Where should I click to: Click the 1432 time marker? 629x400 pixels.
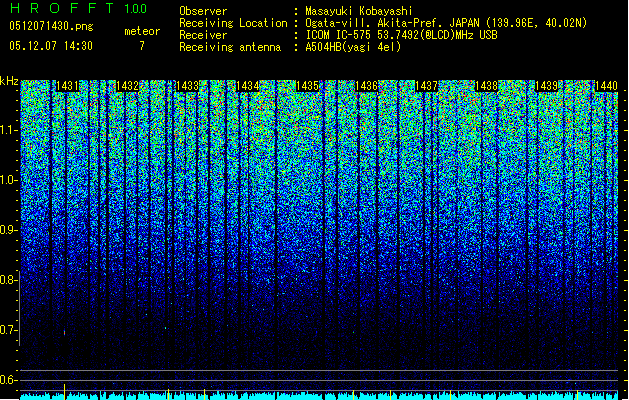(127, 86)
